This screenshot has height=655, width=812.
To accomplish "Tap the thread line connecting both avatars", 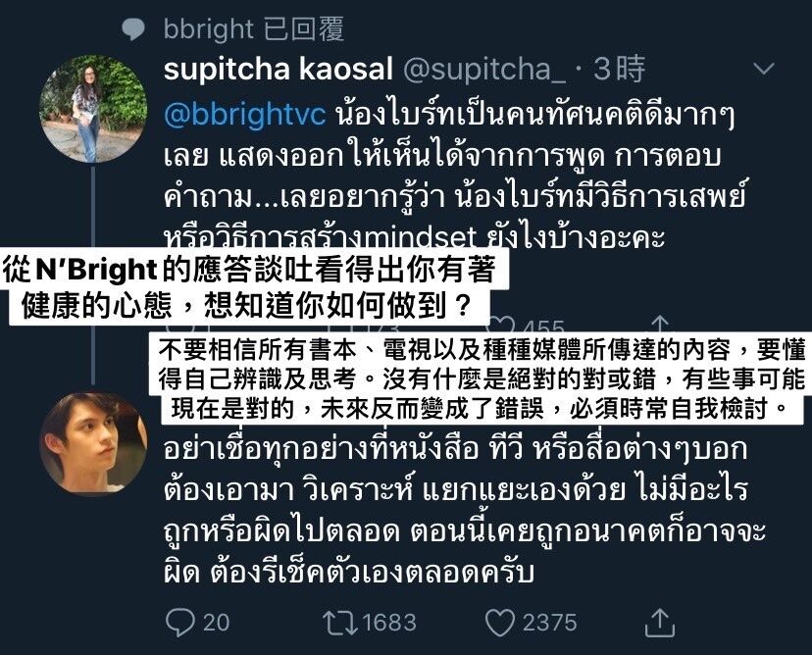I will pos(93,275).
